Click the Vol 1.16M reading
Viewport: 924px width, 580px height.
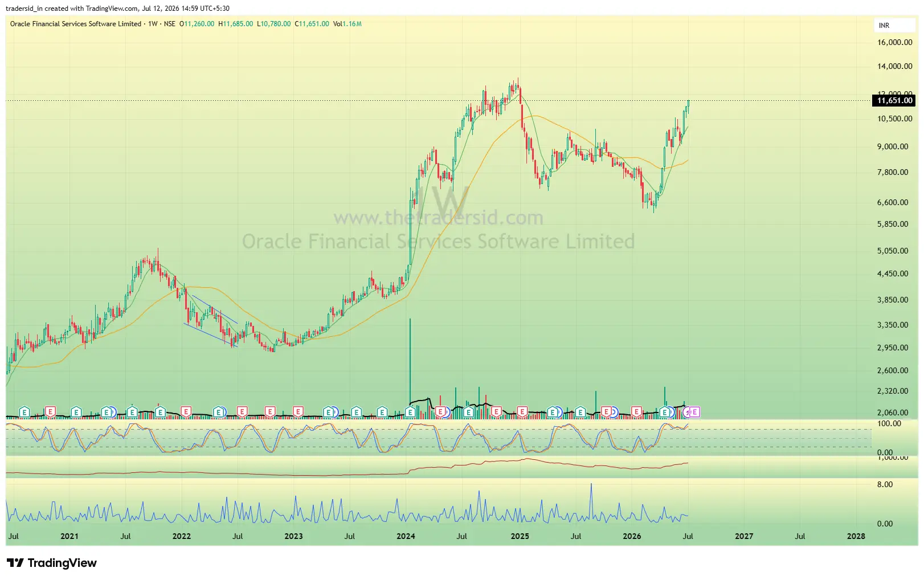pos(347,24)
